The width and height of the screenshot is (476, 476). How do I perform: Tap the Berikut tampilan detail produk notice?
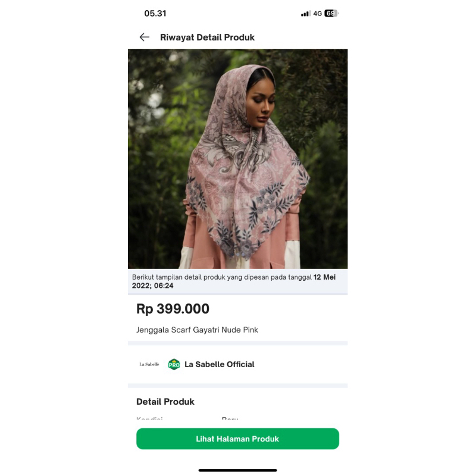pyautogui.click(x=220, y=277)
